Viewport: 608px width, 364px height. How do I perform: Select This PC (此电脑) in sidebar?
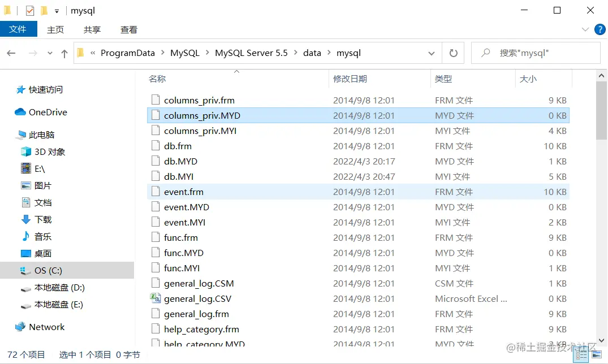coord(41,135)
